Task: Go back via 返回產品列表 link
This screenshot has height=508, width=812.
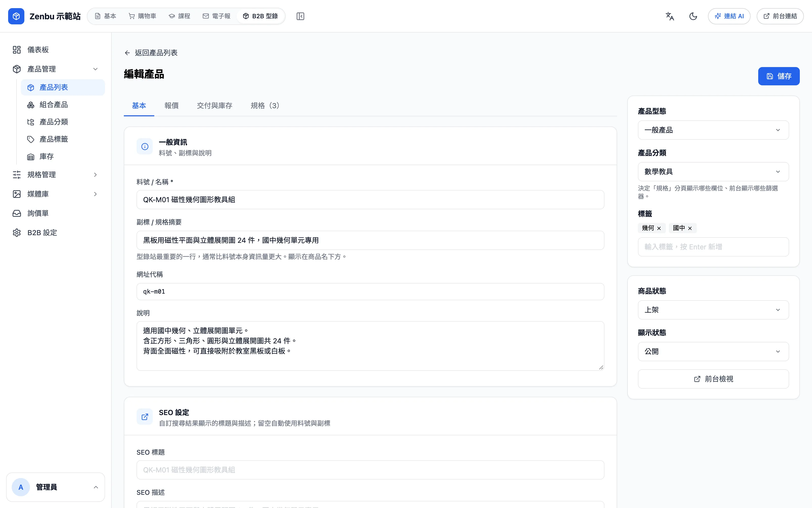Action: click(x=151, y=53)
